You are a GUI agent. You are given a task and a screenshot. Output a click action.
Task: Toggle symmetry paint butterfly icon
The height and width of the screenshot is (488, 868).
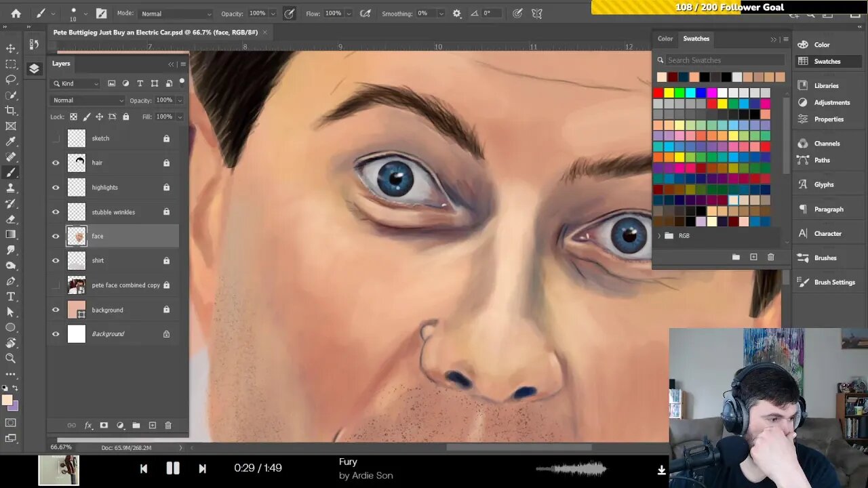coord(537,13)
